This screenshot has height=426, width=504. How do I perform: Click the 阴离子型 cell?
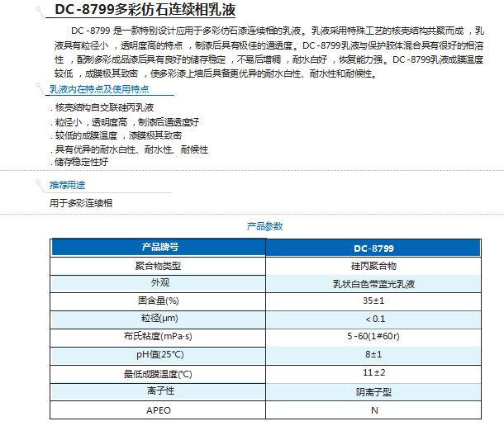click(373, 392)
